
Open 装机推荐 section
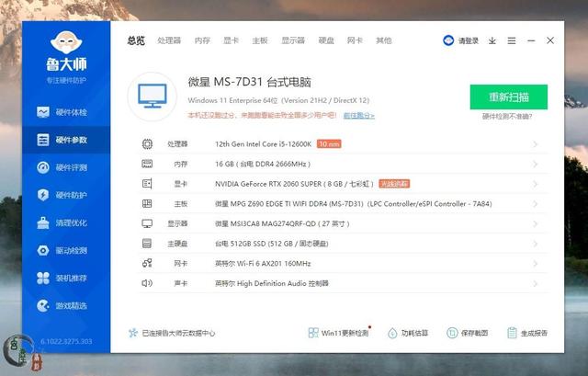[x=62, y=278]
